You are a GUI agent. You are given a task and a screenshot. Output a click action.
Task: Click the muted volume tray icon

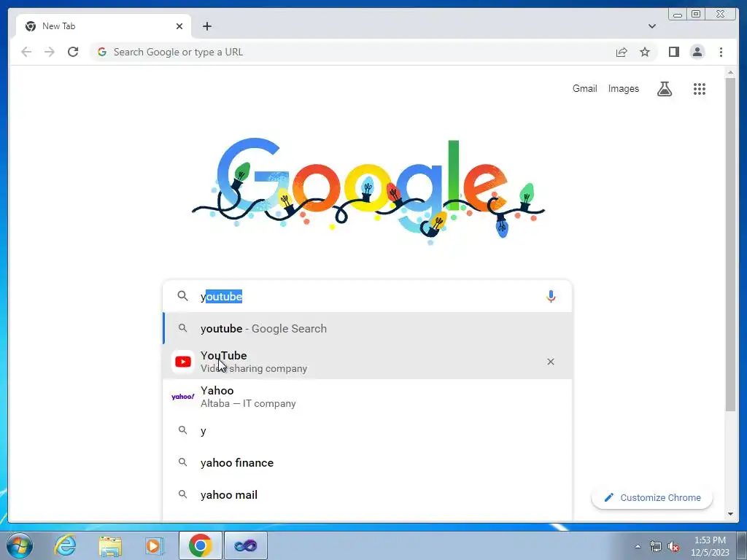click(673, 546)
